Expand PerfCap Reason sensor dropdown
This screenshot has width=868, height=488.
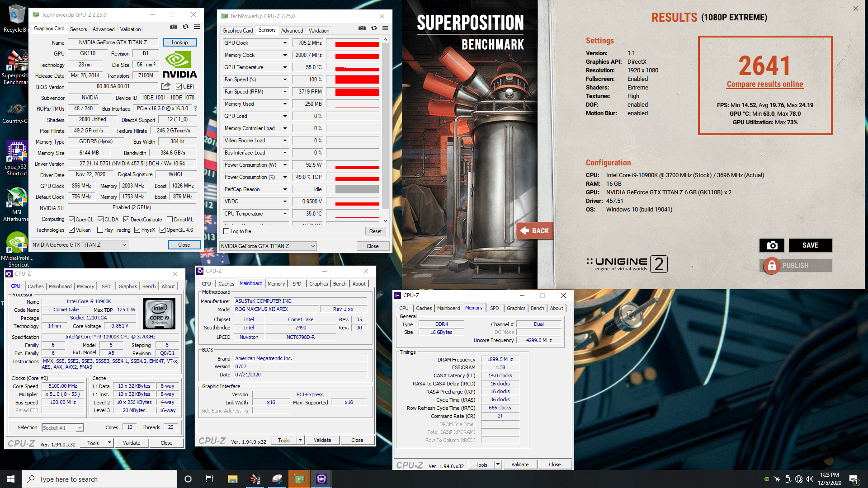(285, 189)
